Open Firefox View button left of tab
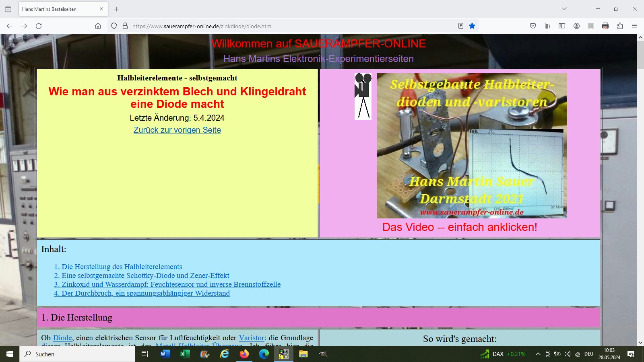The height and width of the screenshot is (362, 644). click(x=8, y=9)
